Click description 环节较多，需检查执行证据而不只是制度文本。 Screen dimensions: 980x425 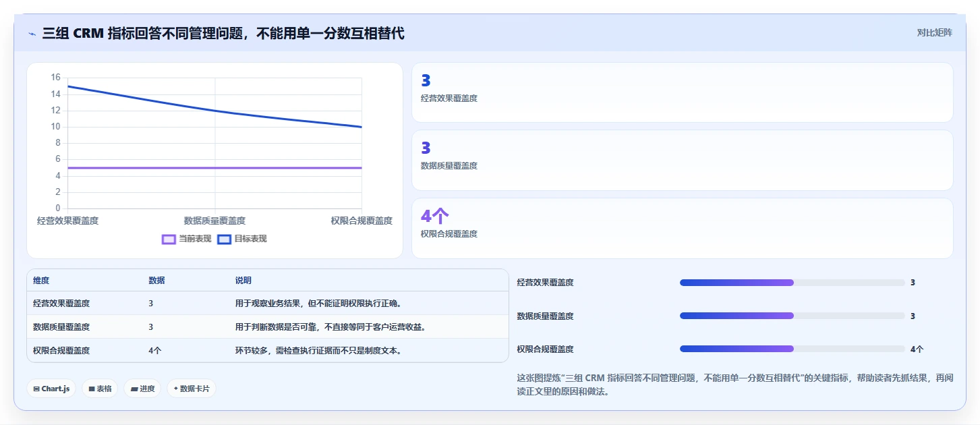tap(319, 351)
